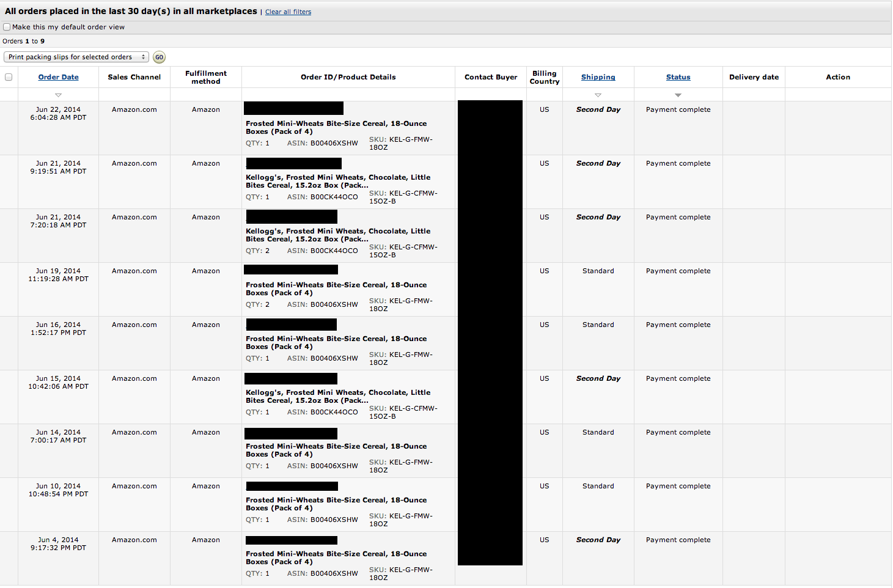Click Orders 1 to 9 count text

24,41
